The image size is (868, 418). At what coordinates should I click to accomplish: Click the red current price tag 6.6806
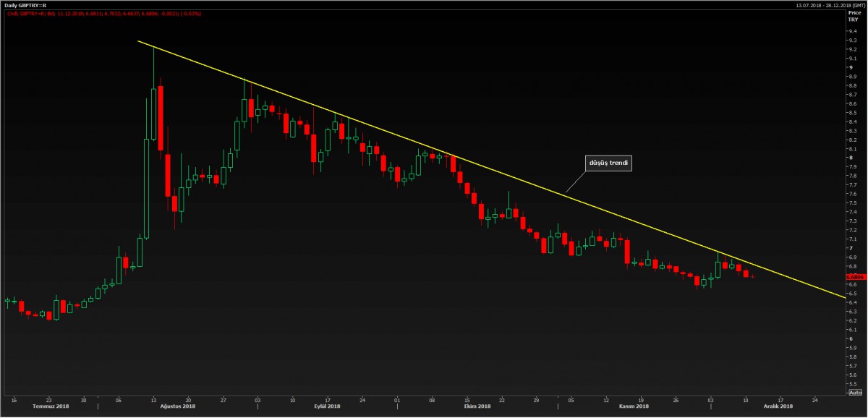coord(856,276)
